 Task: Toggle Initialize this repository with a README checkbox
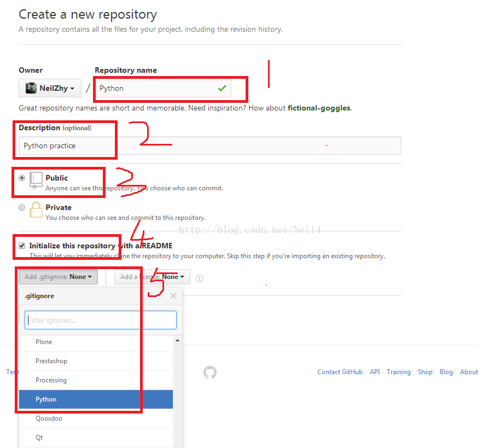pyautogui.click(x=22, y=246)
